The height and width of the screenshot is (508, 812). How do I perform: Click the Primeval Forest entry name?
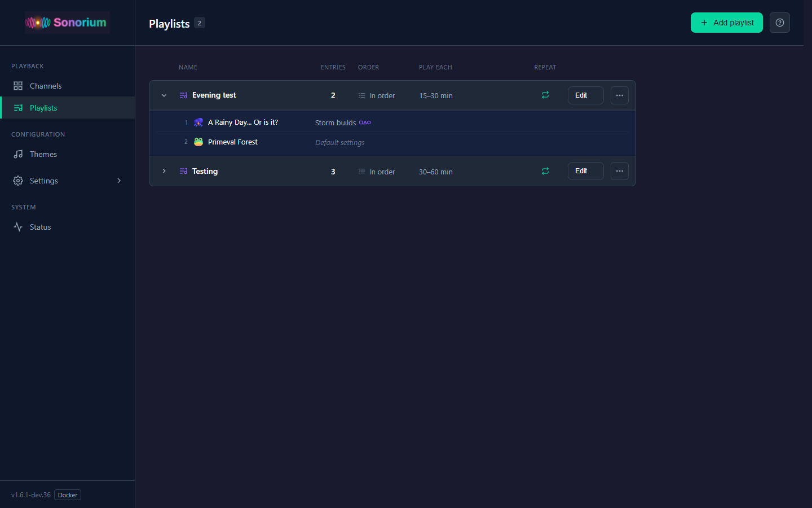(233, 142)
